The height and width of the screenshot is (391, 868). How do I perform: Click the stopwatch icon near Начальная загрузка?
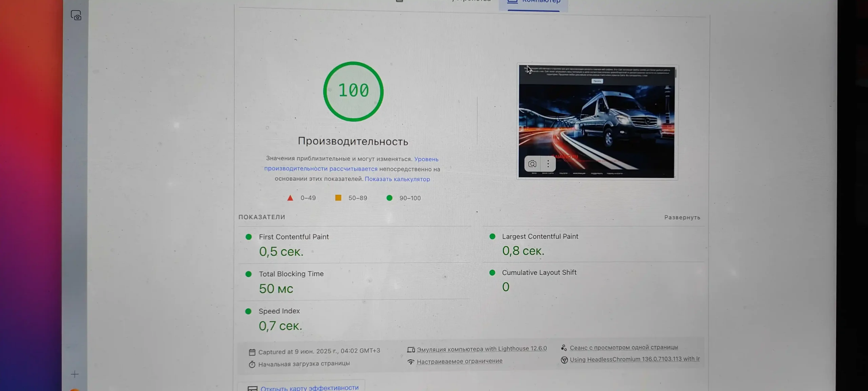(x=252, y=364)
